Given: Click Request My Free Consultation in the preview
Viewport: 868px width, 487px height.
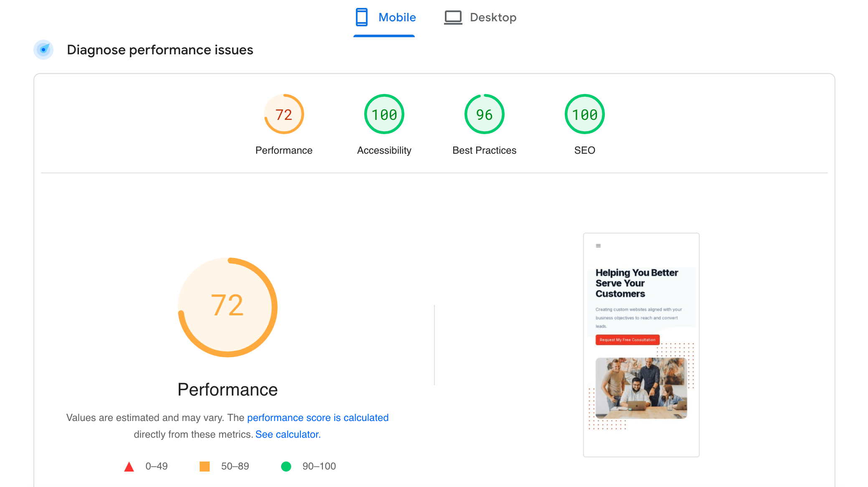Looking at the screenshot, I should (x=627, y=340).
